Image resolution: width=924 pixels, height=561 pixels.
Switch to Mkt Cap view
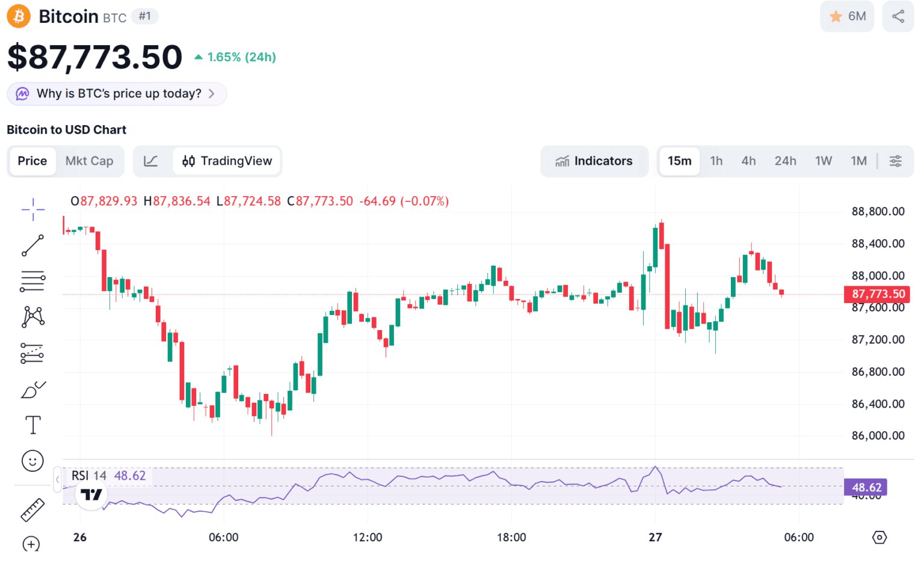89,161
